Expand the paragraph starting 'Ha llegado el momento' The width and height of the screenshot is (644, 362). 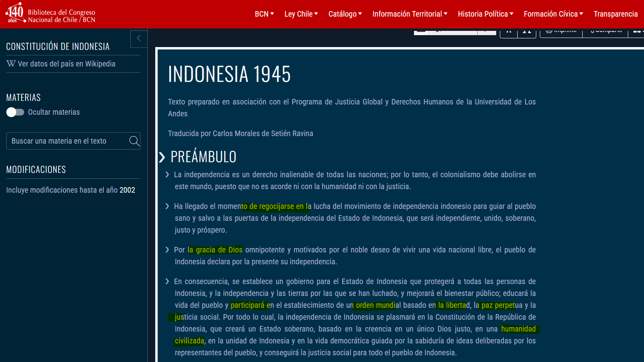[167, 206]
